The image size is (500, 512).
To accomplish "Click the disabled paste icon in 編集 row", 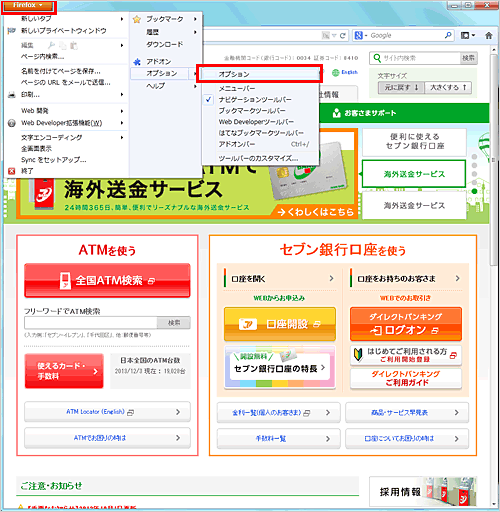I will click(x=74, y=45).
